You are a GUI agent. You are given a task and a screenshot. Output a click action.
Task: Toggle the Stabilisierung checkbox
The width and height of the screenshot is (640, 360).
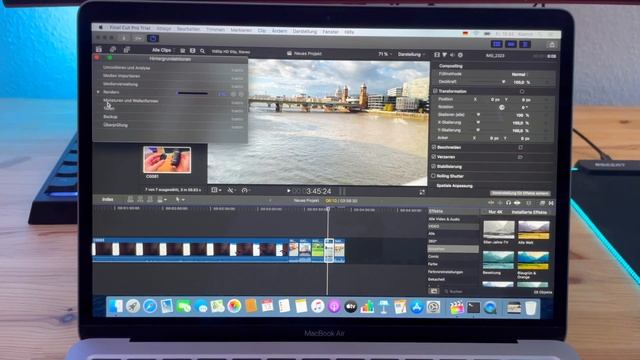[x=433, y=166]
